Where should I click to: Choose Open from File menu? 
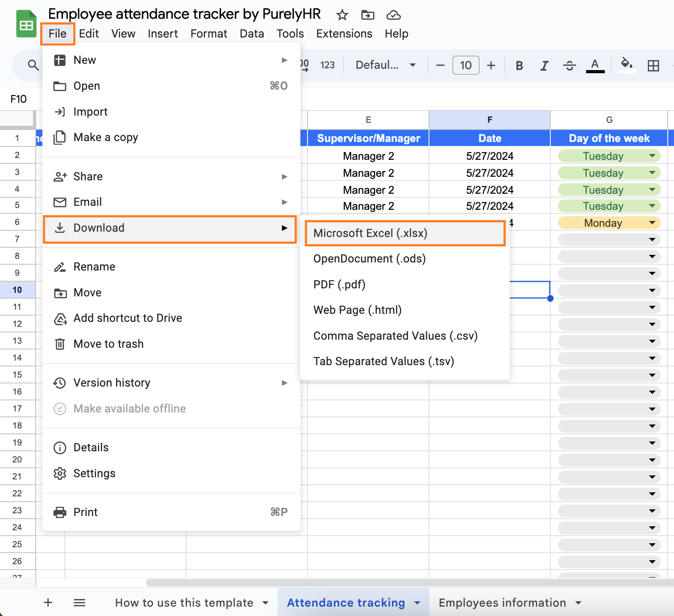coord(171,86)
